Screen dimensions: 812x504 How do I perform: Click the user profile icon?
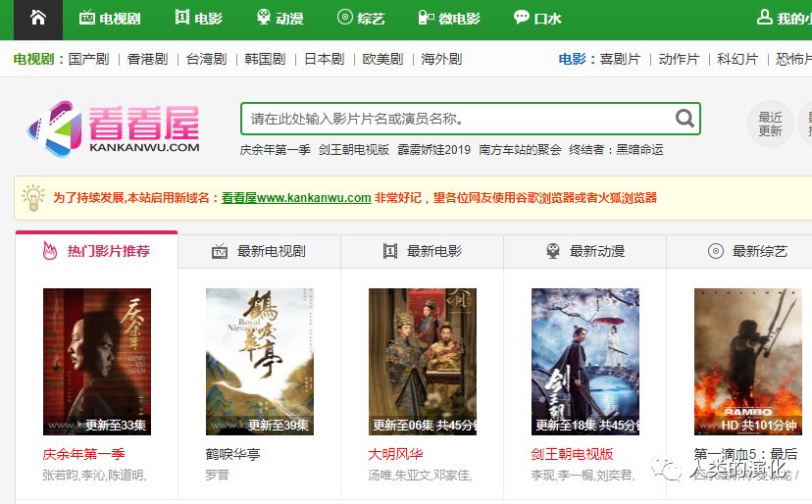tap(764, 18)
